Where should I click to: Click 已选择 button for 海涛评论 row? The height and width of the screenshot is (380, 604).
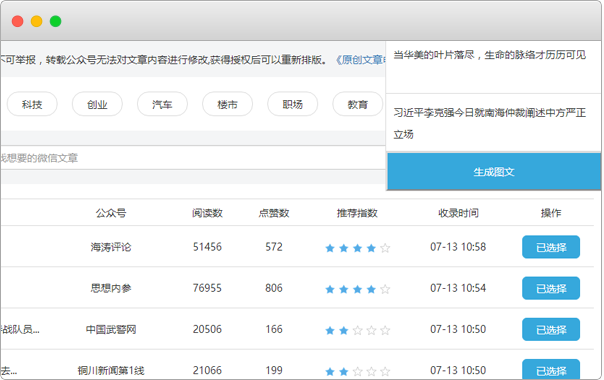tap(551, 247)
